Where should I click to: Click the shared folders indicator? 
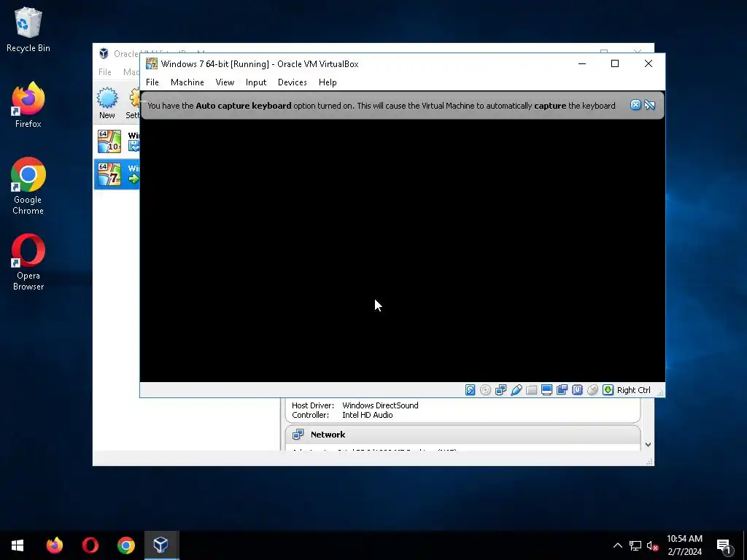531,390
